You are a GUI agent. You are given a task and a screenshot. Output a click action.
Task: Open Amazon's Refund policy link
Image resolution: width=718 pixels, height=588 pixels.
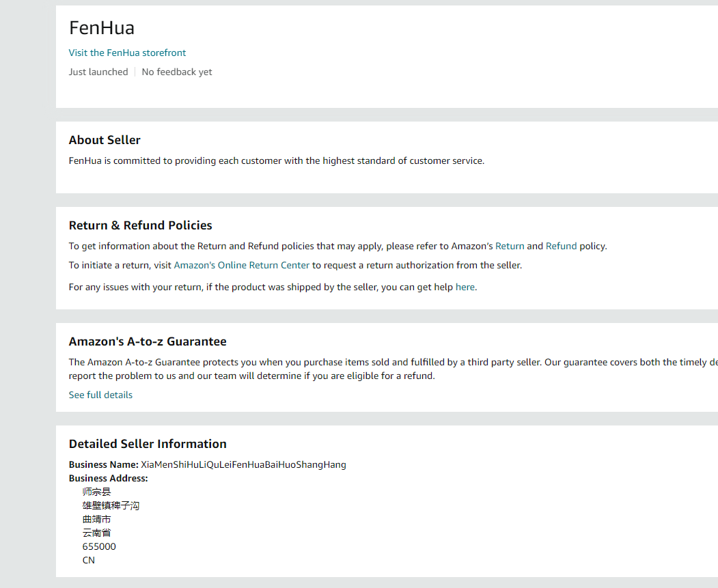pyautogui.click(x=561, y=246)
